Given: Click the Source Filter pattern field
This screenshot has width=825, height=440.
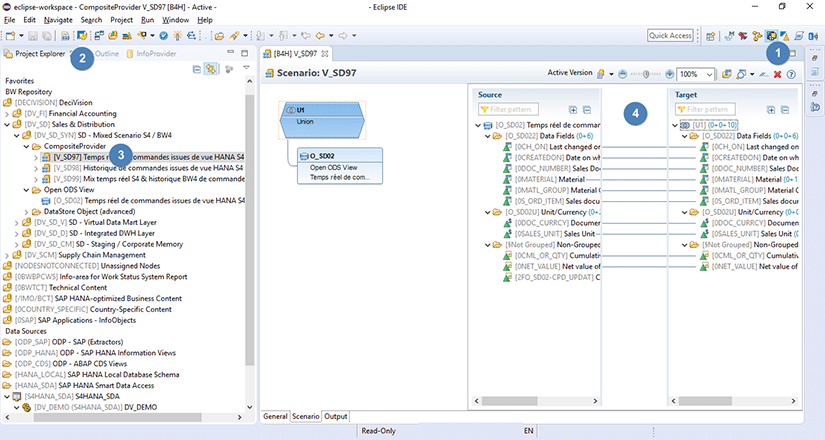Looking at the screenshot, I should click(508, 109).
